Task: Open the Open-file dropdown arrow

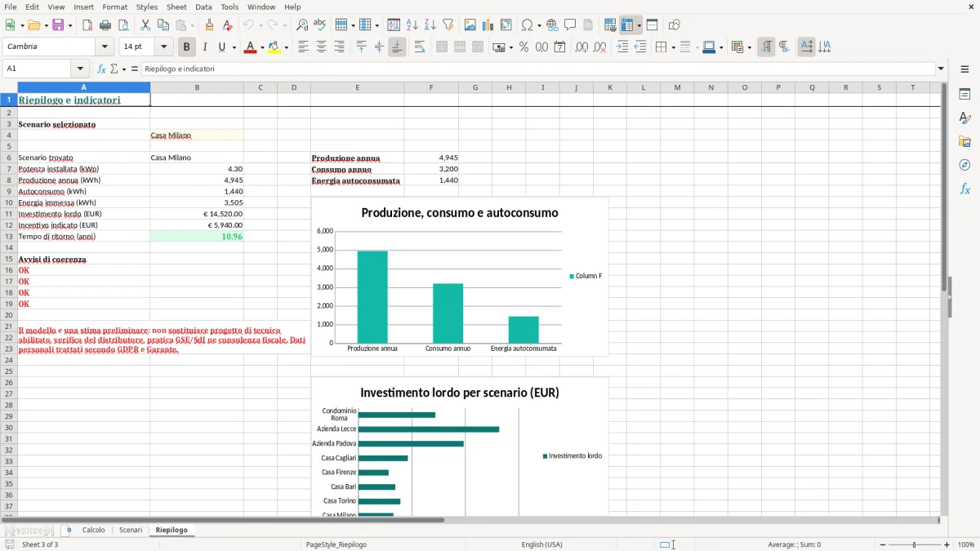Action: (46, 25)
